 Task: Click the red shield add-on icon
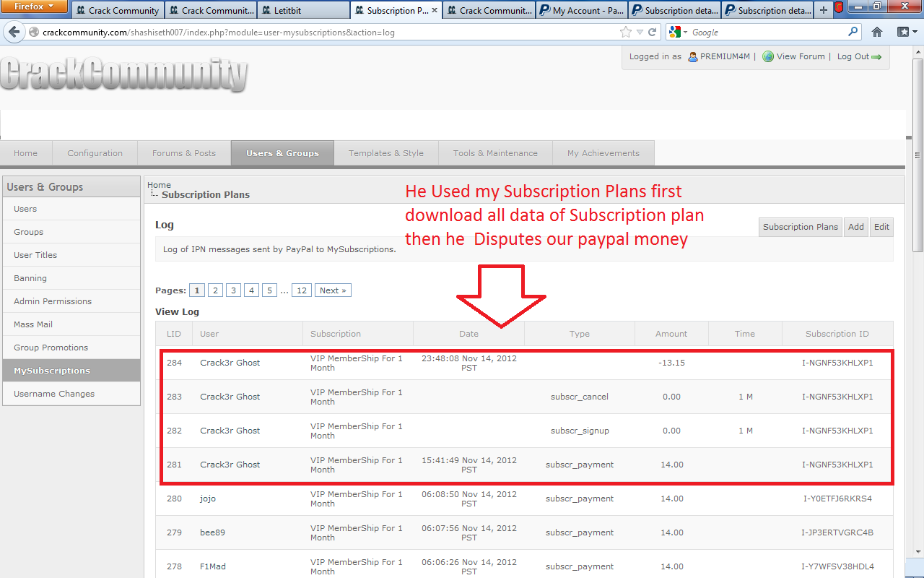[x=840, y=9]
